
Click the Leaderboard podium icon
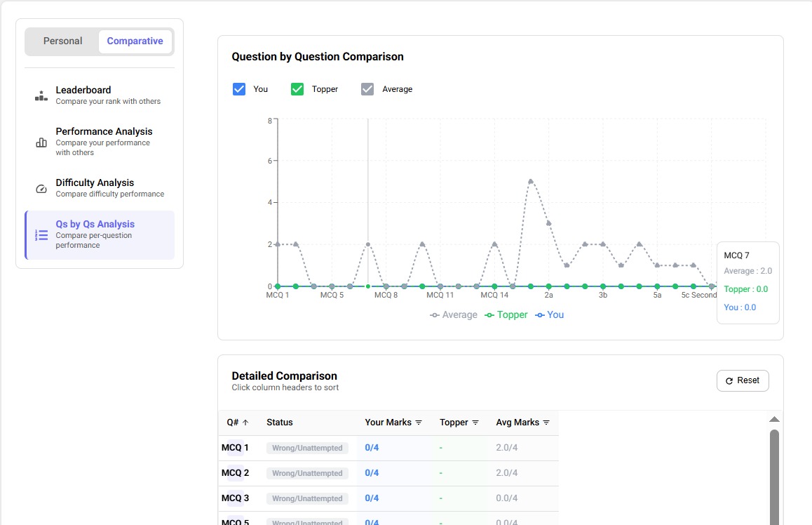(x=41, y=95)
